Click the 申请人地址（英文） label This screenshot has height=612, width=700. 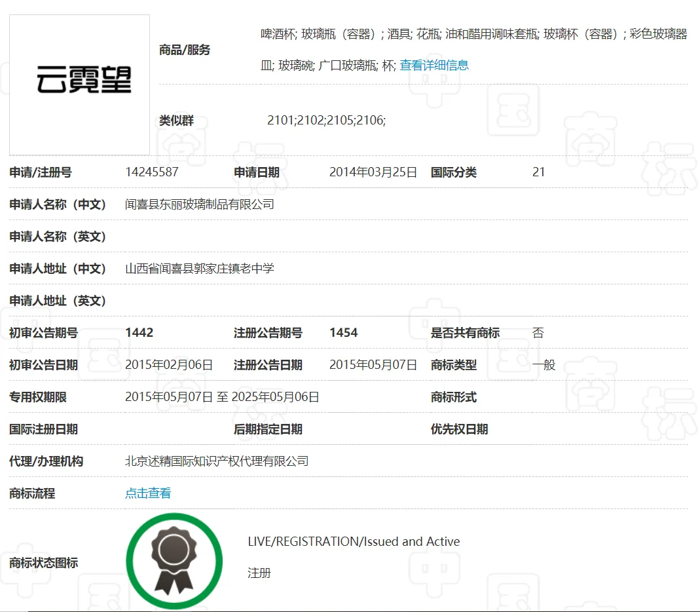point(58,301)
